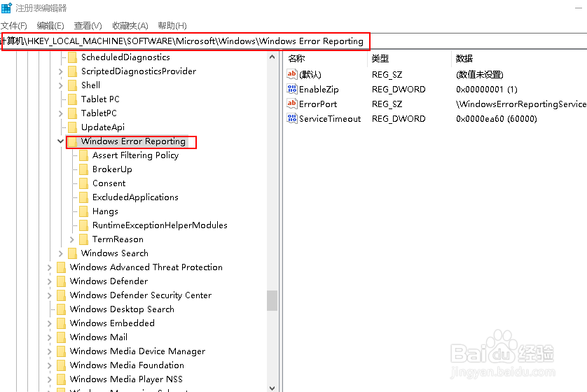Click the tree scrollbar down arrow
The width and height of the screenshot is (587, 392).
[272, 388]
